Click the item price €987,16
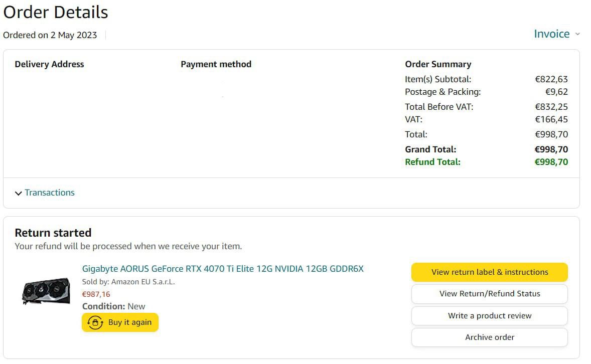The width and height of the screenshot is (591, 364). tap(95, 294)
